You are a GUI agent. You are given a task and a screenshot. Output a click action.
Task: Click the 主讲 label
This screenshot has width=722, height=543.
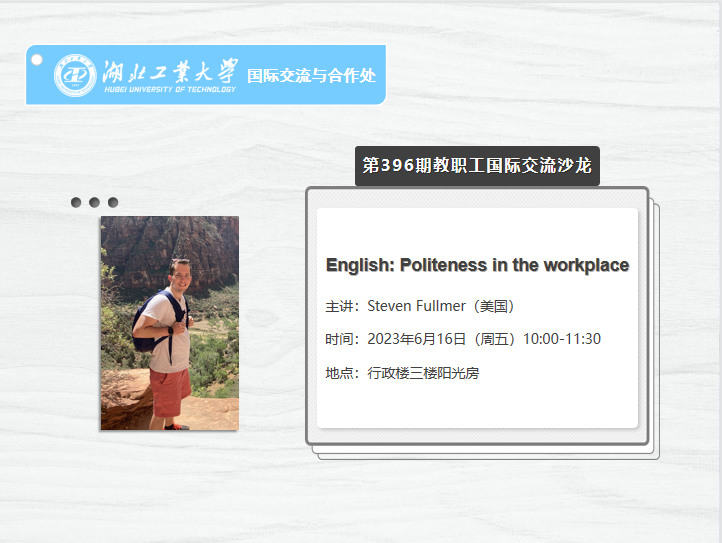click(x=339, y=306)
